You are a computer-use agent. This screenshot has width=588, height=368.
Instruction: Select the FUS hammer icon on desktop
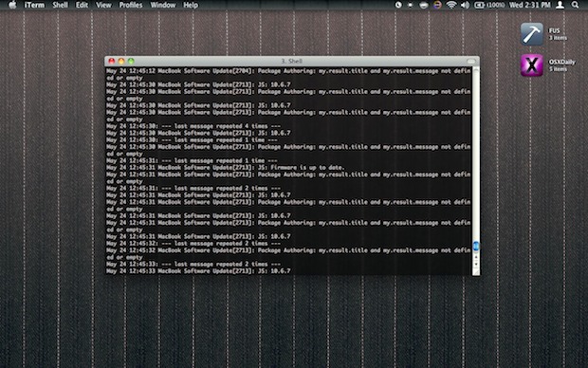click(x=531, y=34)
